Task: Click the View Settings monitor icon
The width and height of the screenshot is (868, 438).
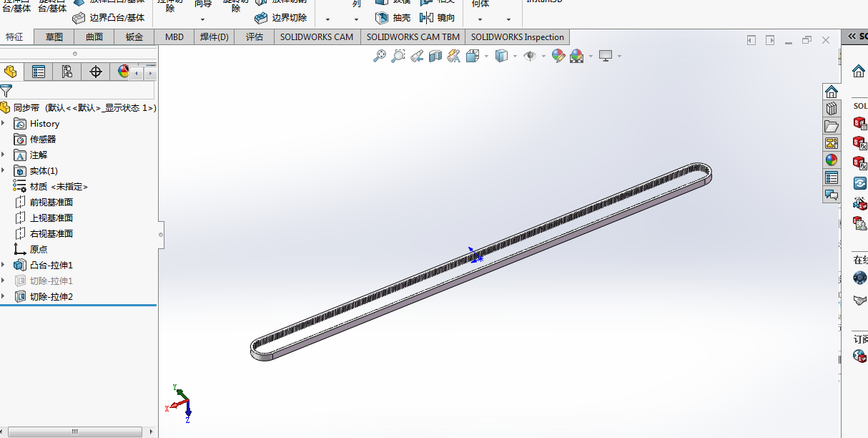Action: 606,56
